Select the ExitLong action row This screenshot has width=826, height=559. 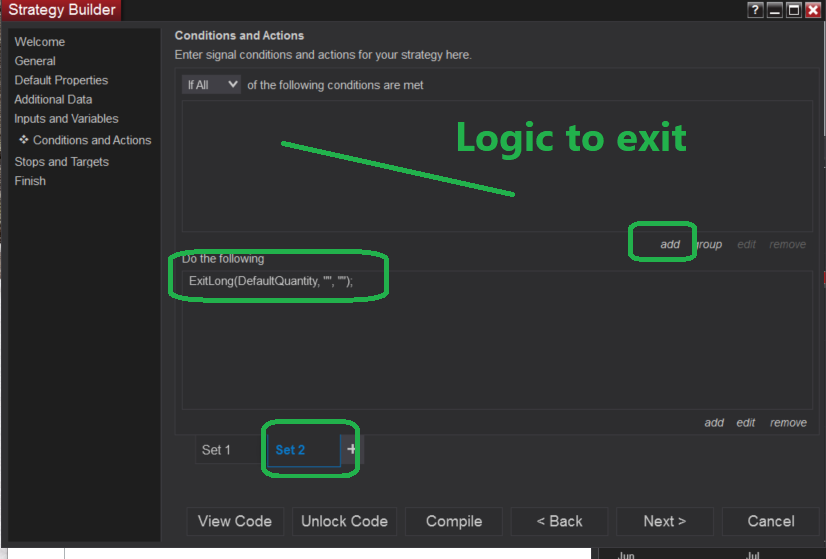click(271, 282)
